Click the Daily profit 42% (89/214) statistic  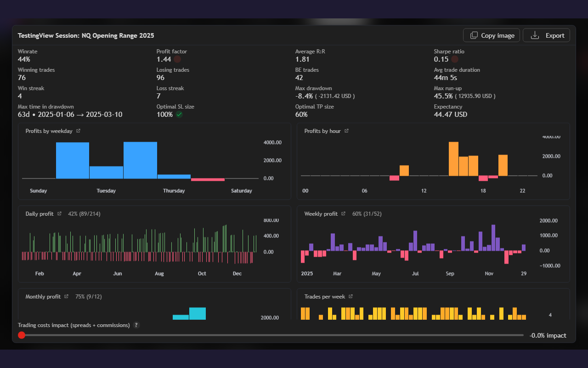(x=84, y=214)
